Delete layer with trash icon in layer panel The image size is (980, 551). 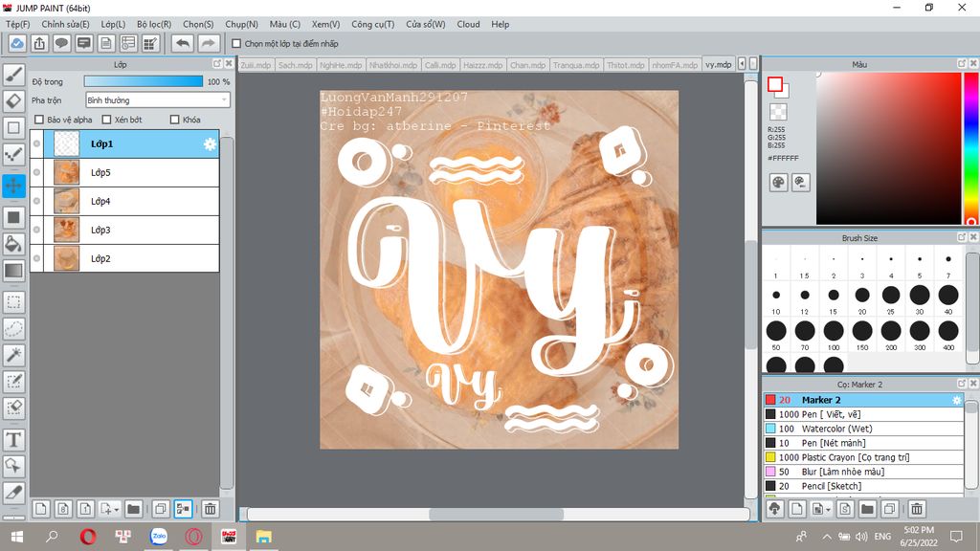click(211, 509)
